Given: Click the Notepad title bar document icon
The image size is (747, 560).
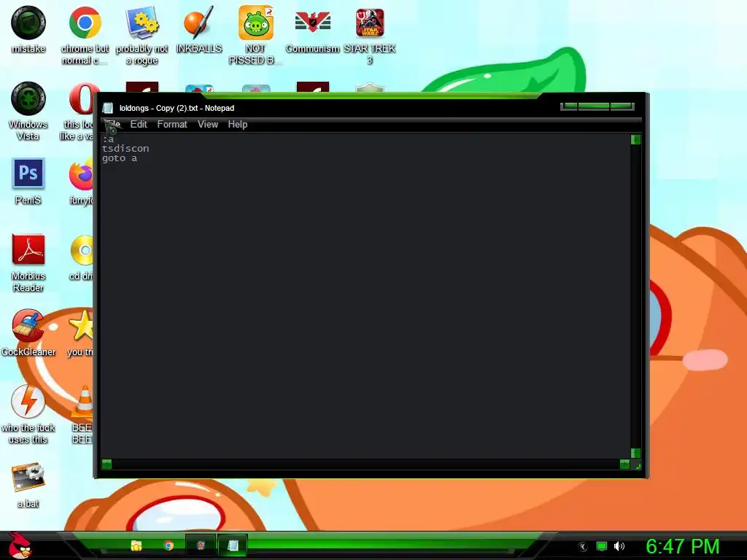Looking at the screenshot, I should coord(108,108).
